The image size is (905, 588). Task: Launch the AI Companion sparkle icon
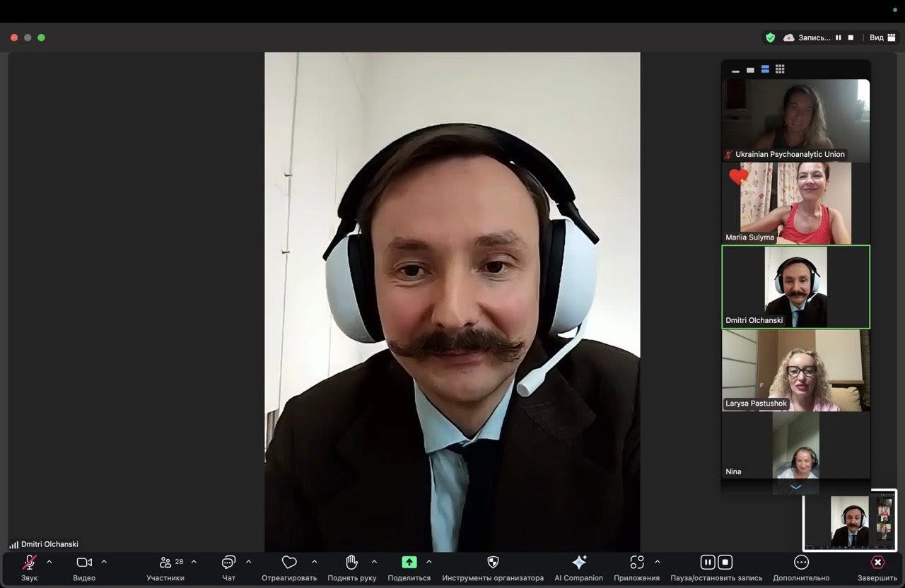coord(579,563)
